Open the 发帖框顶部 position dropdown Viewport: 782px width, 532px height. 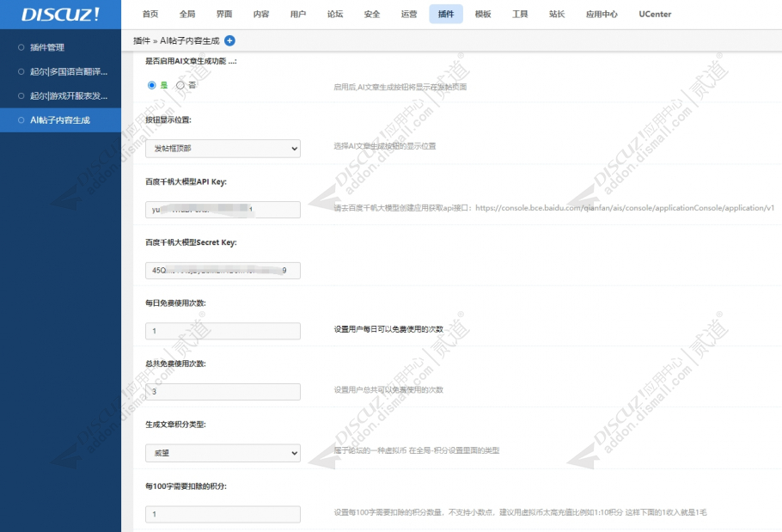tap(223, 149)
